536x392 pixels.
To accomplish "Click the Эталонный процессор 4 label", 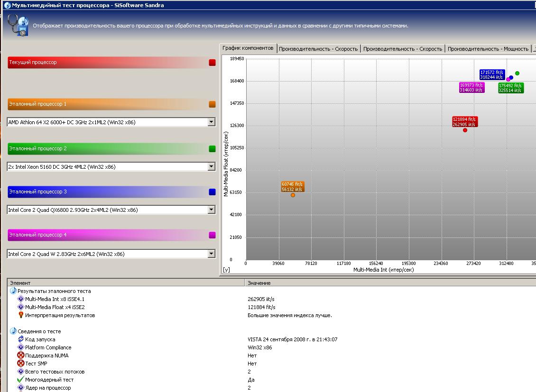I will [x=37, y=235].
